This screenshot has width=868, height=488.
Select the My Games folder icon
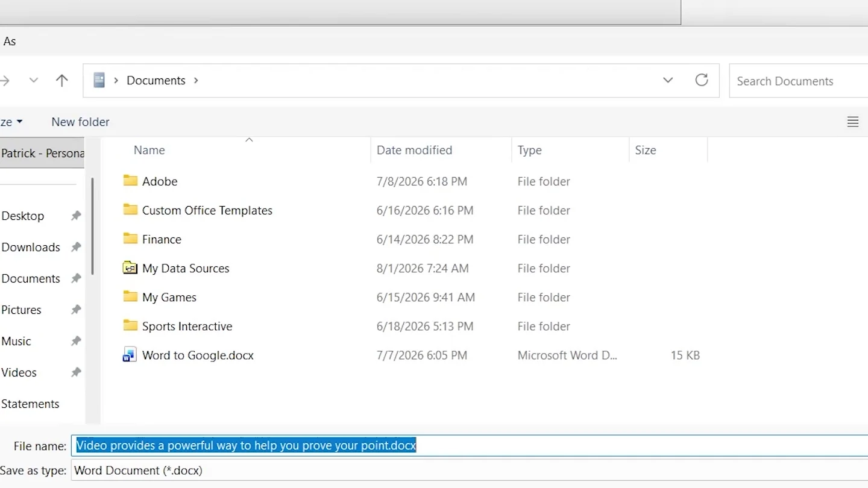pos(130,296)
